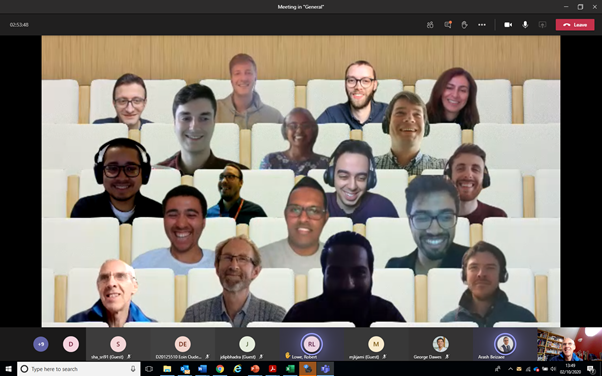
Task: Raise your hand in the meeting
Action: pos(465,25)
